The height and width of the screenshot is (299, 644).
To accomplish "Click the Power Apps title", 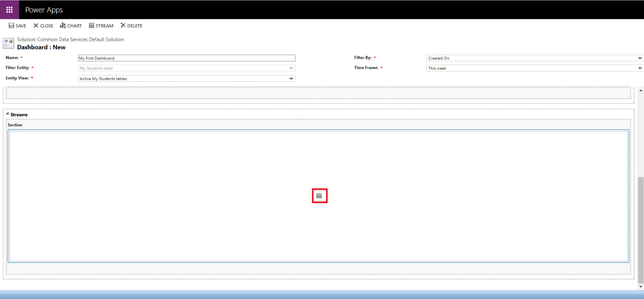I will [44, 10].
